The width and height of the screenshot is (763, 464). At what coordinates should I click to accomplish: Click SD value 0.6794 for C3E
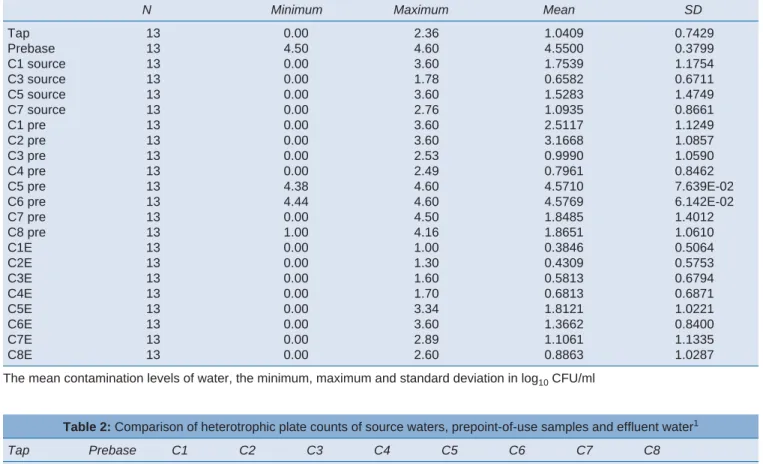click(x=694, y=278)
